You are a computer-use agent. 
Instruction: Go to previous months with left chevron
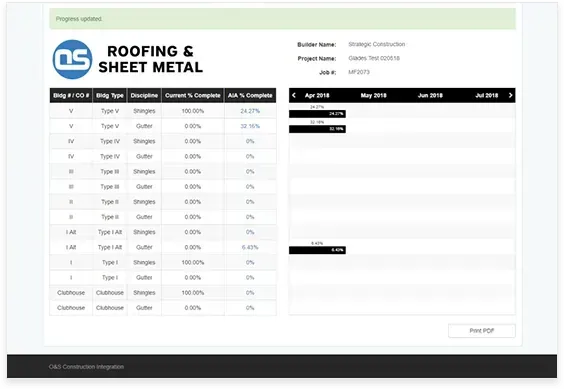pyautogui.click(x=294, y=95)
